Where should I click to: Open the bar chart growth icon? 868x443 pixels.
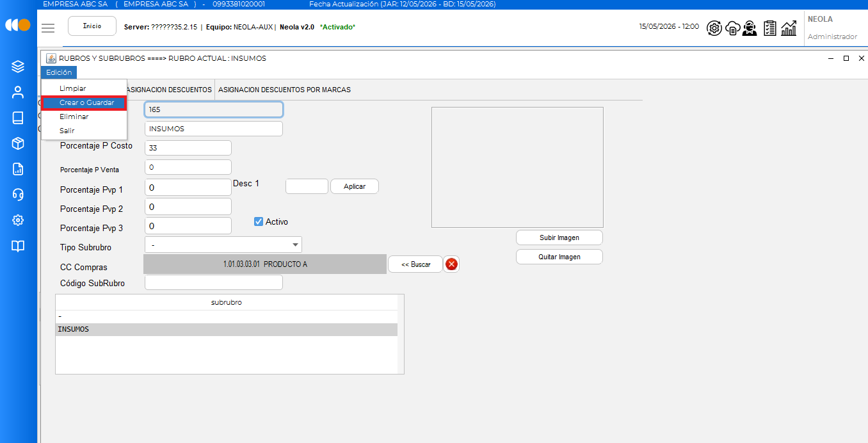789,28
